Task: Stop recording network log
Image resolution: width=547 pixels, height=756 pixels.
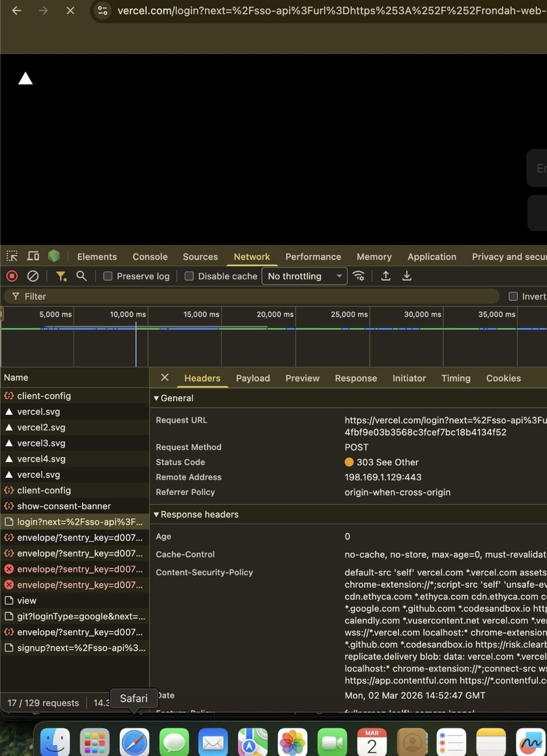Action: click(x=12, y=276)
